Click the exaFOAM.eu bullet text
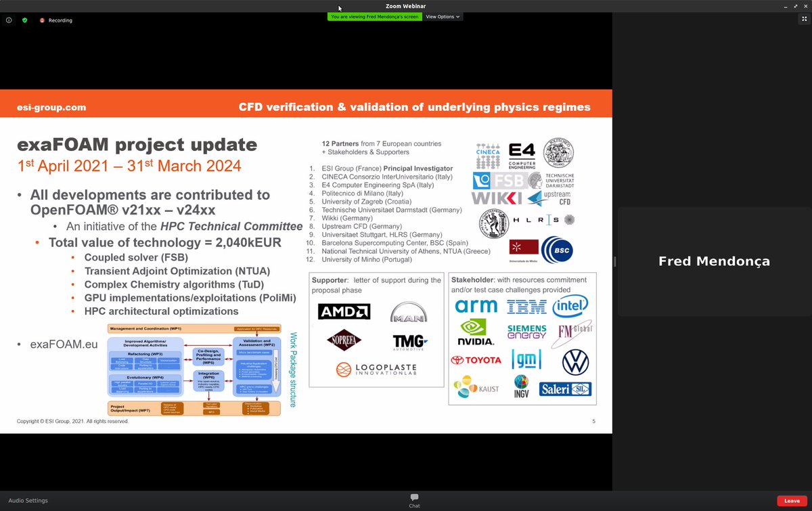Viewport: 812px width, 511px height. [x=64, y=345]
